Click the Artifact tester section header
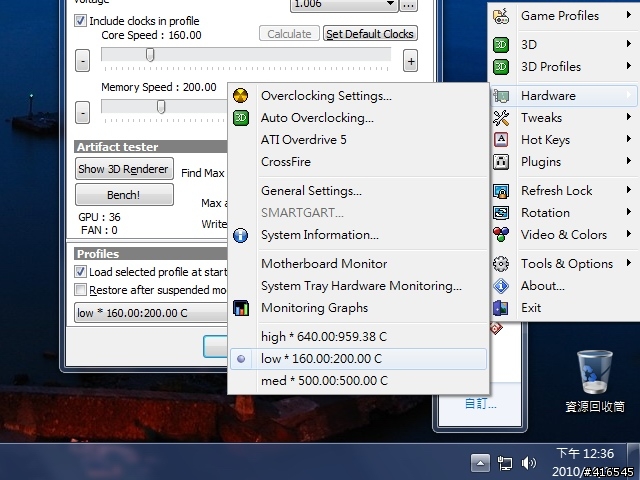This screenshot has height=480, width=640. (151, 147)
